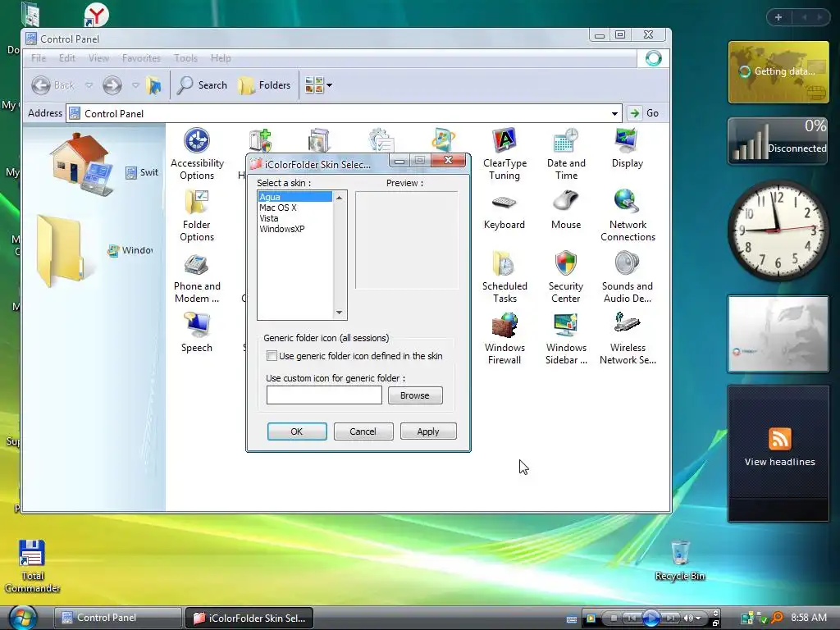The width and height of the screenshot is (840, 630).
Task: Open Windows Sidebar settings
Action: [x=566, y=339]
